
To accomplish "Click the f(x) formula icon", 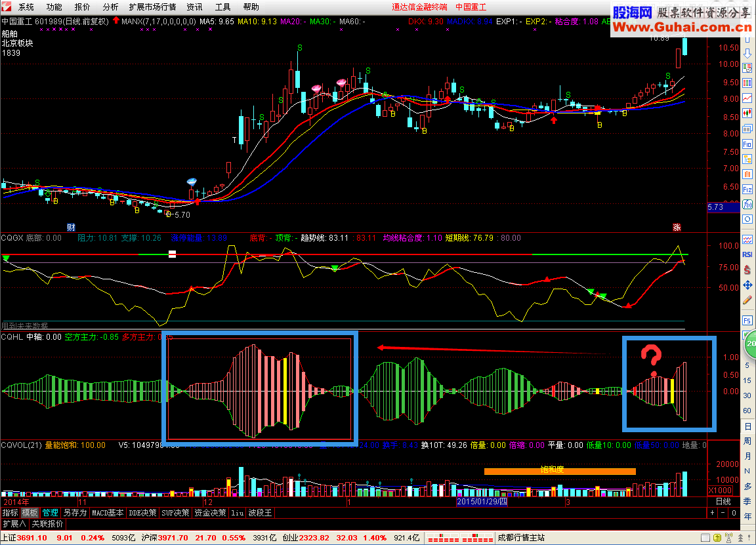I will [747, 205].
